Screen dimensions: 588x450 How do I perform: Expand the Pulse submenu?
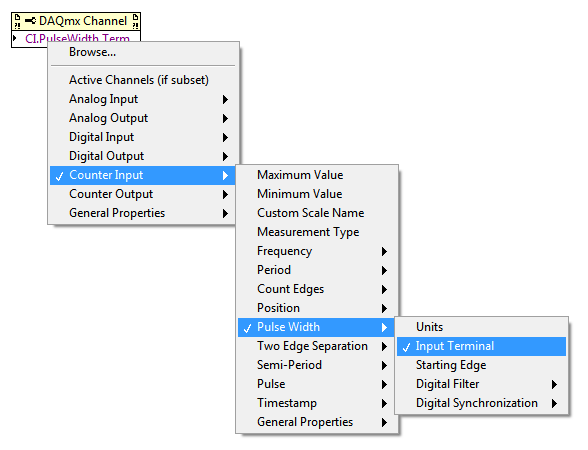tap(316, 384)
